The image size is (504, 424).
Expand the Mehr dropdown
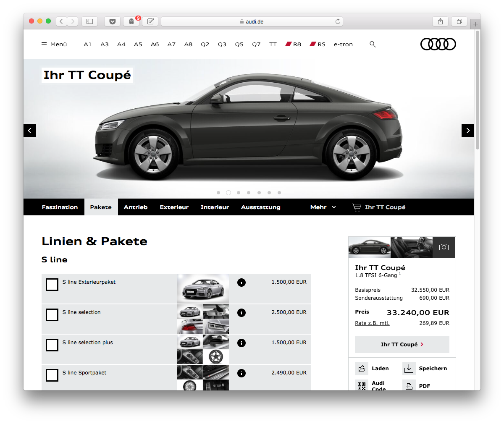pyautogui.click(x=323, y=207)
